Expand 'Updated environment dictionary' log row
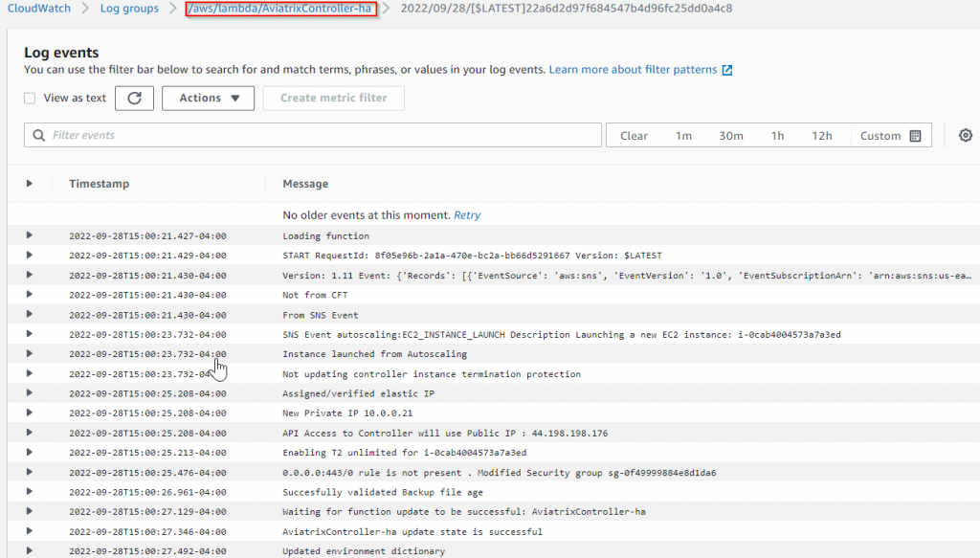Viewport: 980px width, 558px height. tap(30, 551)
